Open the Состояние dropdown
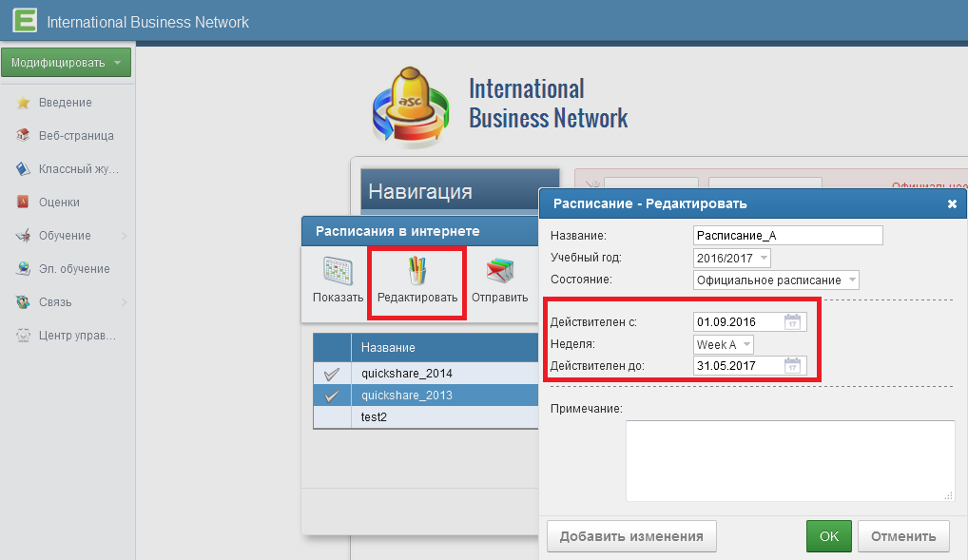Screen dimensions: 968x560 [776, 280]
